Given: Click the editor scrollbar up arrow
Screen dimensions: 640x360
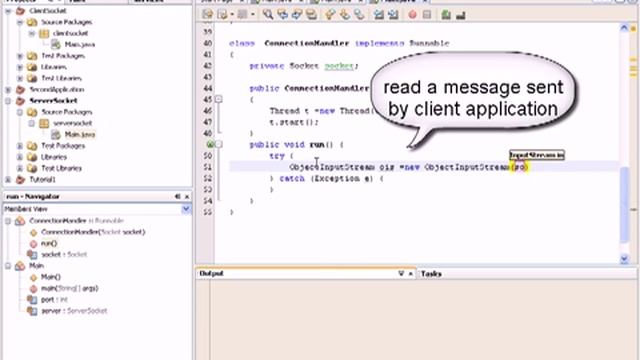Looking at the screenshot, I should coord(624,28).
